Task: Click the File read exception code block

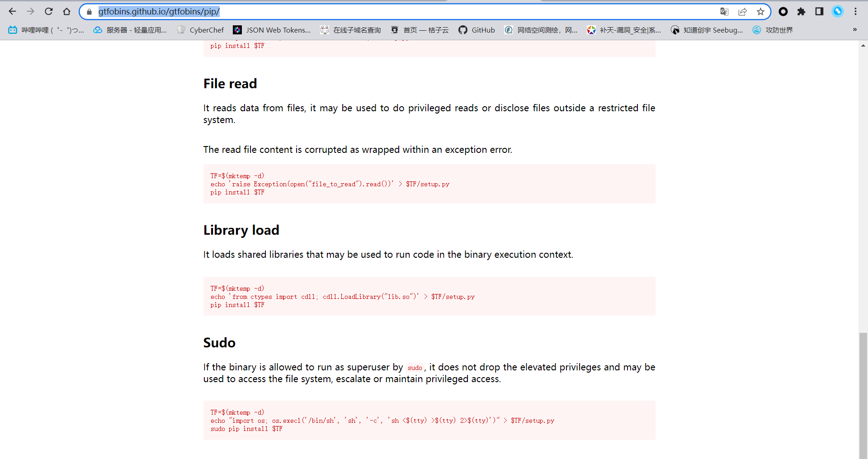Action: point(429,184)
